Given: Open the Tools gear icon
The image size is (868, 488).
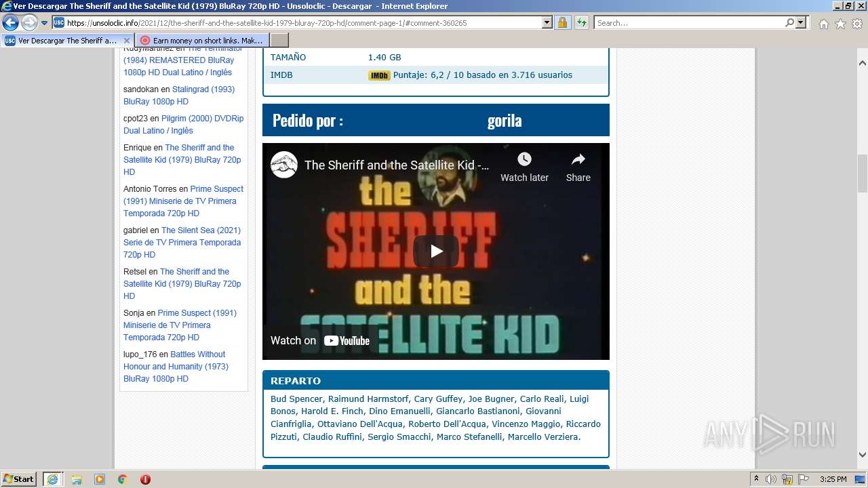Looking at the screenshot, I should [x=857, y=24].
